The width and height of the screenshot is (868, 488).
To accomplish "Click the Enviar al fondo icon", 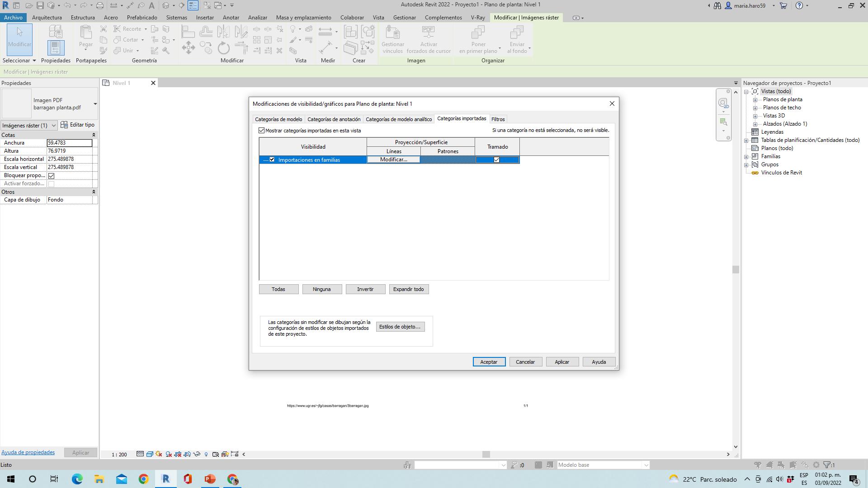I will click(517, 33).
